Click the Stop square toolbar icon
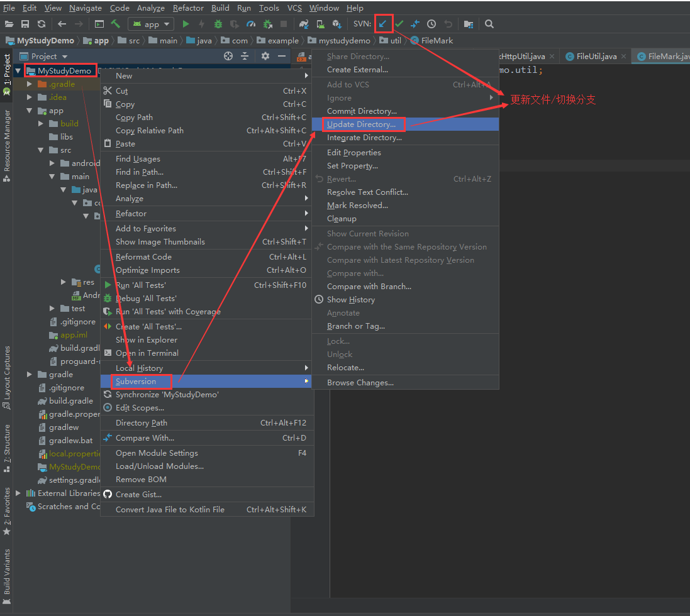 point(284,24)
